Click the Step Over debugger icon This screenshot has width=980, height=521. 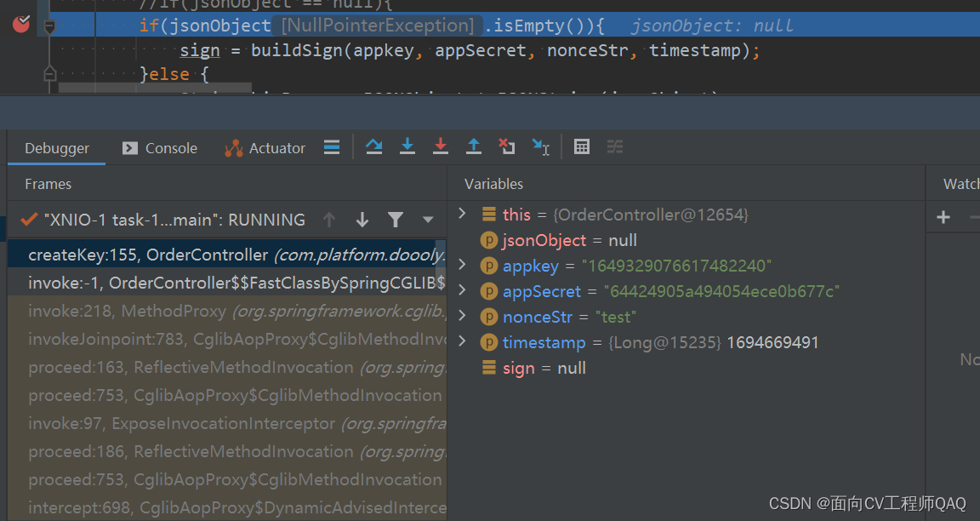[x=373, y=146]
